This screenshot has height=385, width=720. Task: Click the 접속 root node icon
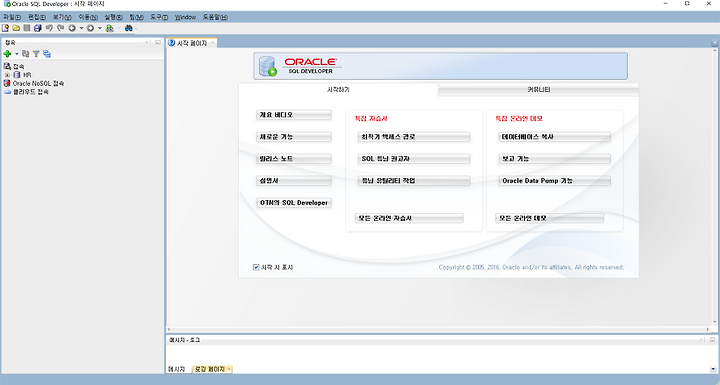click(7, 66)
